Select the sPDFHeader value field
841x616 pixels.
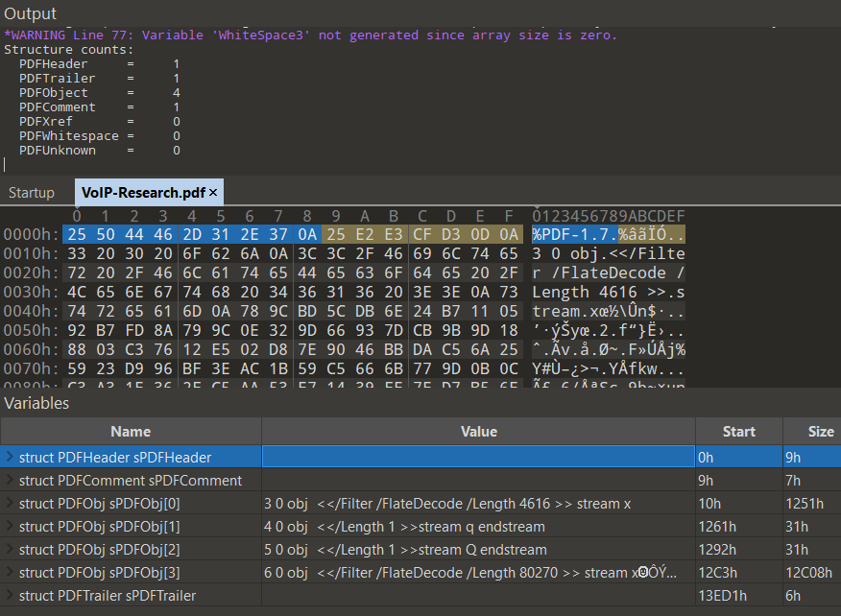[x=478, y=457]
